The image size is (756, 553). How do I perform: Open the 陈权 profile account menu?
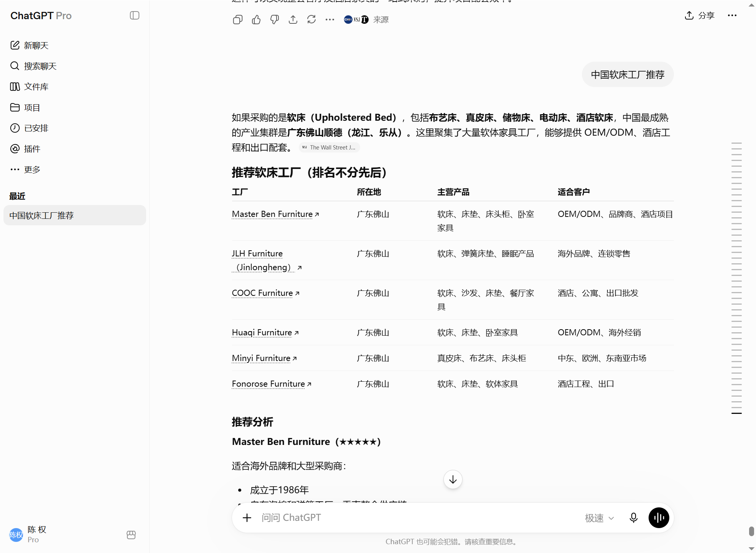[63, 534]
